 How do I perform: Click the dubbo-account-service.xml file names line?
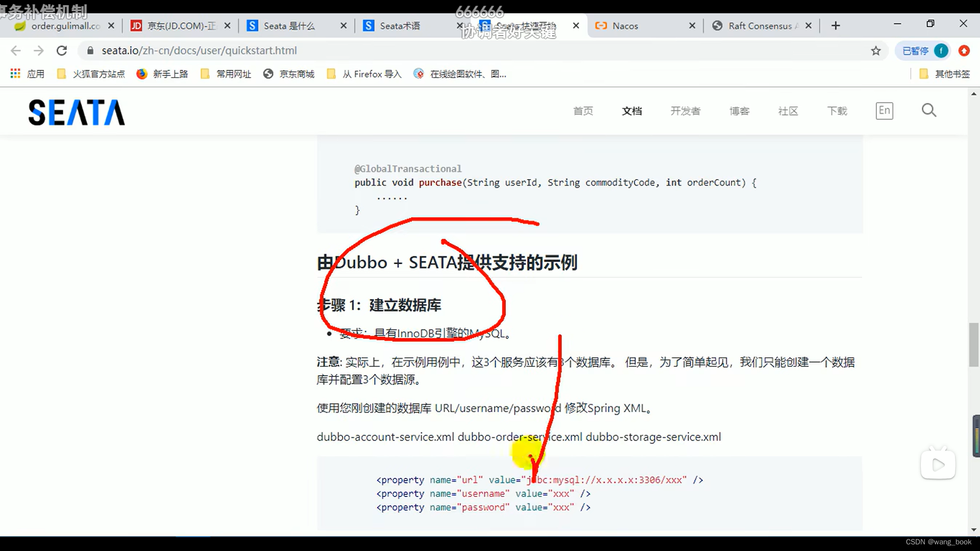pos(519,437)
